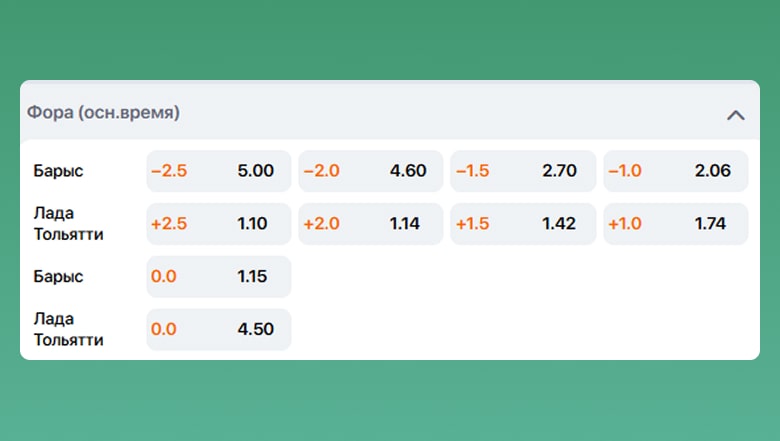Select Лада Тольятти +2.5 at 1.10

(x=218, y=224)
